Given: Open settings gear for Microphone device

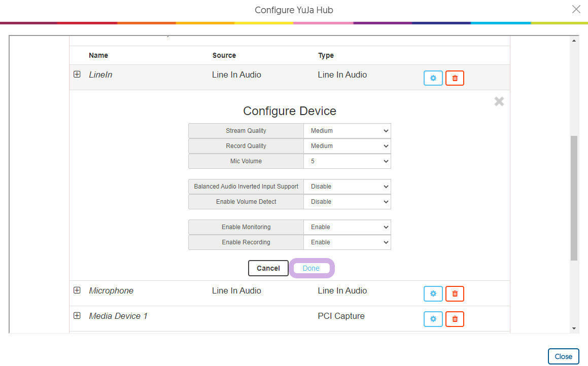Looking at the screenshot, I should tap(433, 294).
